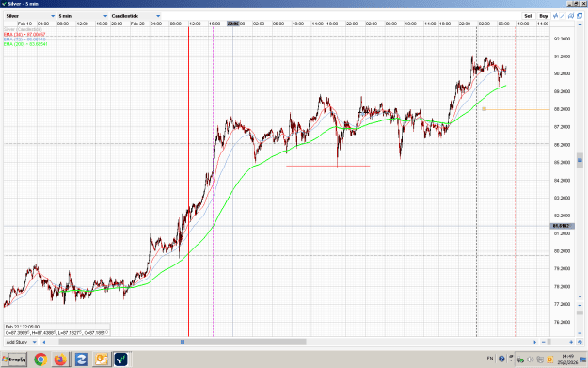Image resolution: width=588 pixels, height=368 pixels.
Task: Open Firefox from the taskbar
Action: tap(60, 360)
